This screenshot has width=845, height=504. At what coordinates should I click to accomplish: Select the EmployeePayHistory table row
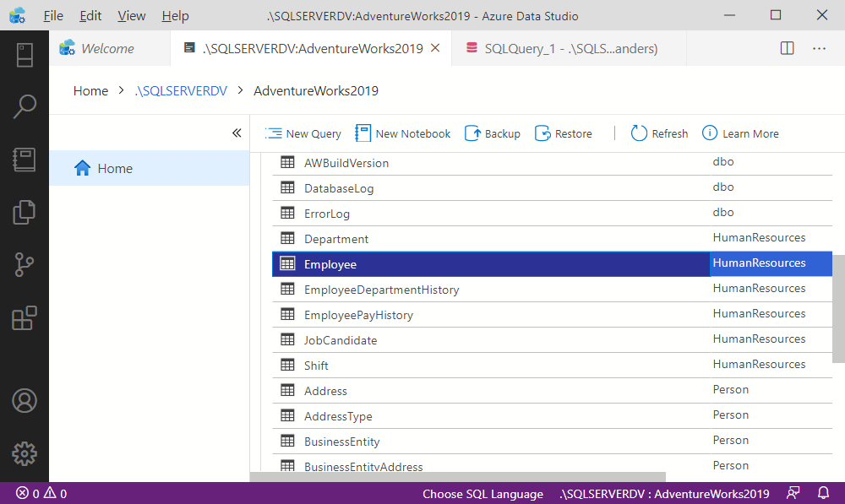(x=552, y=314)
